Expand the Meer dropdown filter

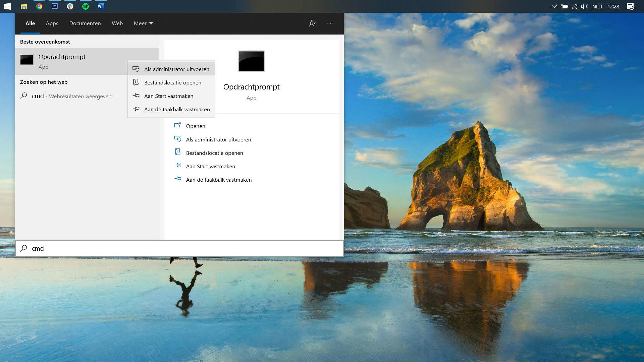coord(143,23)
